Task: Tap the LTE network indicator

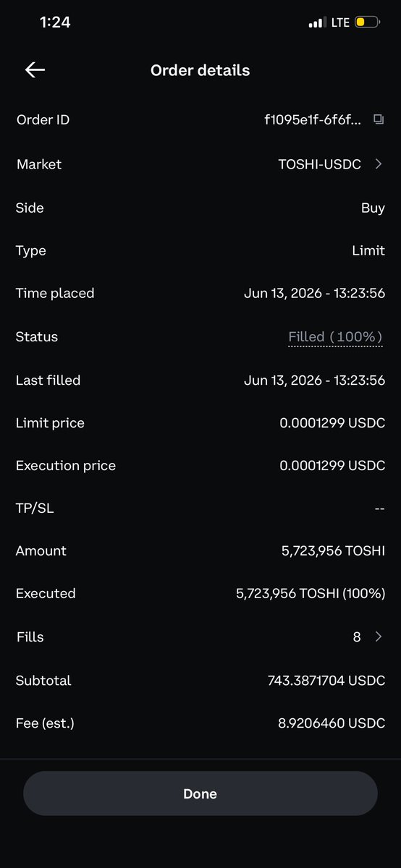Action: coord(340,22)
